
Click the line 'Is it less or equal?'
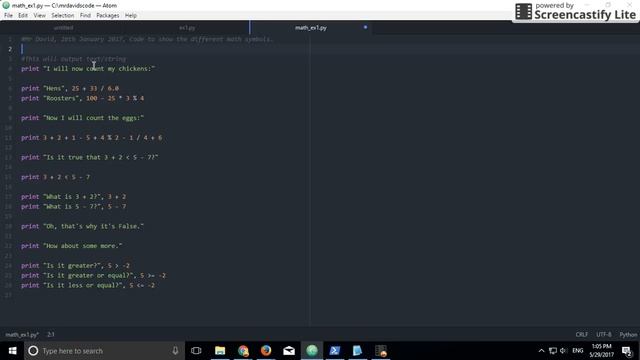coord(88,285)
